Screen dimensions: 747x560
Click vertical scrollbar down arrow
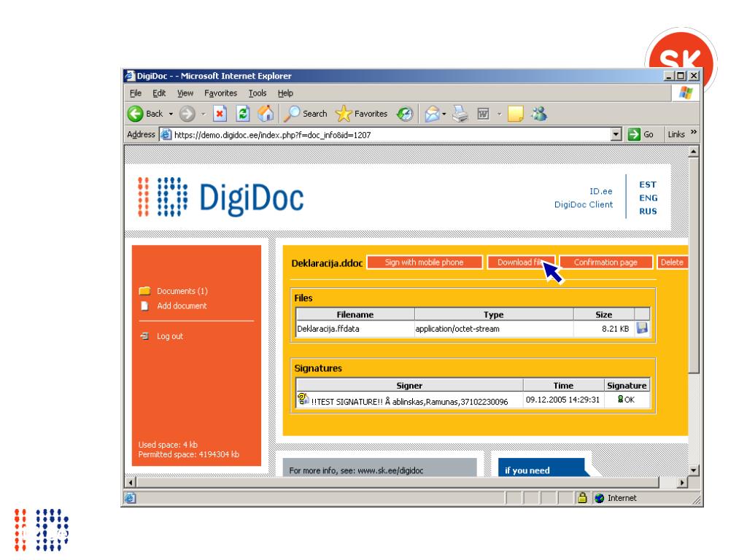[x=694, y=470]
